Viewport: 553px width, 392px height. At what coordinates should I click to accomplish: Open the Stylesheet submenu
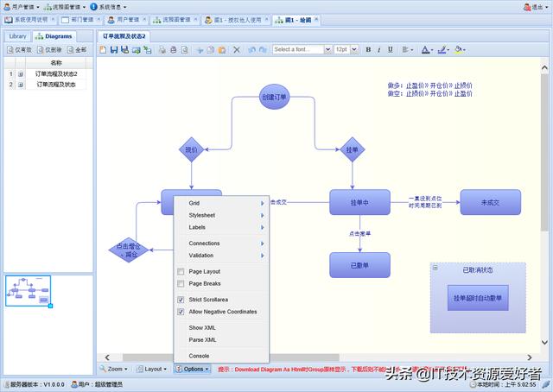221,215
